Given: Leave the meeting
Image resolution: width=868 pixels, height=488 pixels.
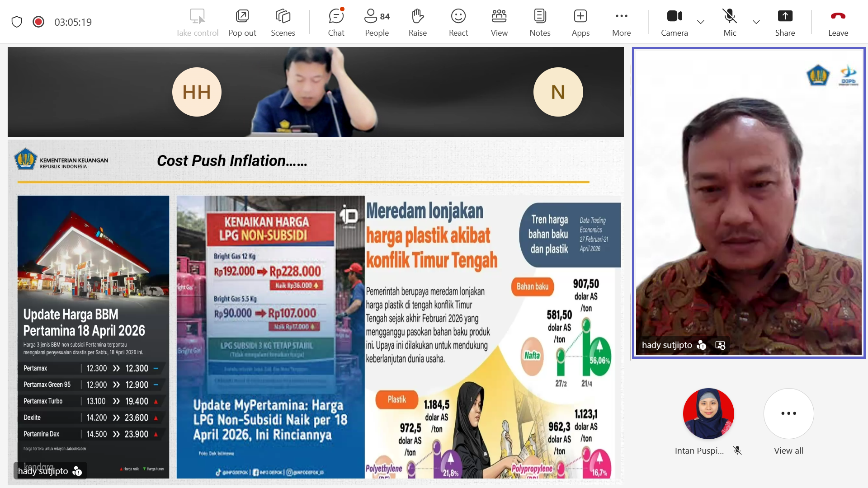Looking at the screenshot, I should pyautogui.click(x=838, y=22).
